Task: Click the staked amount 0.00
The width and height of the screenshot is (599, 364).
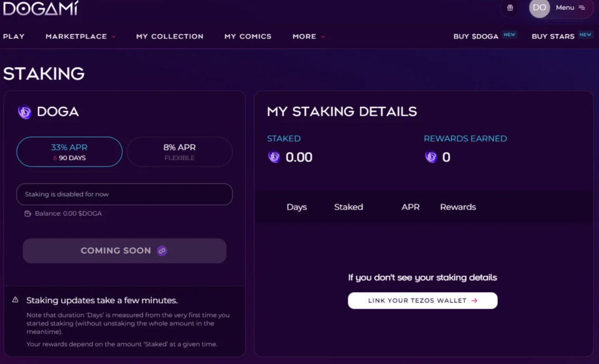Action: (299, 157)
